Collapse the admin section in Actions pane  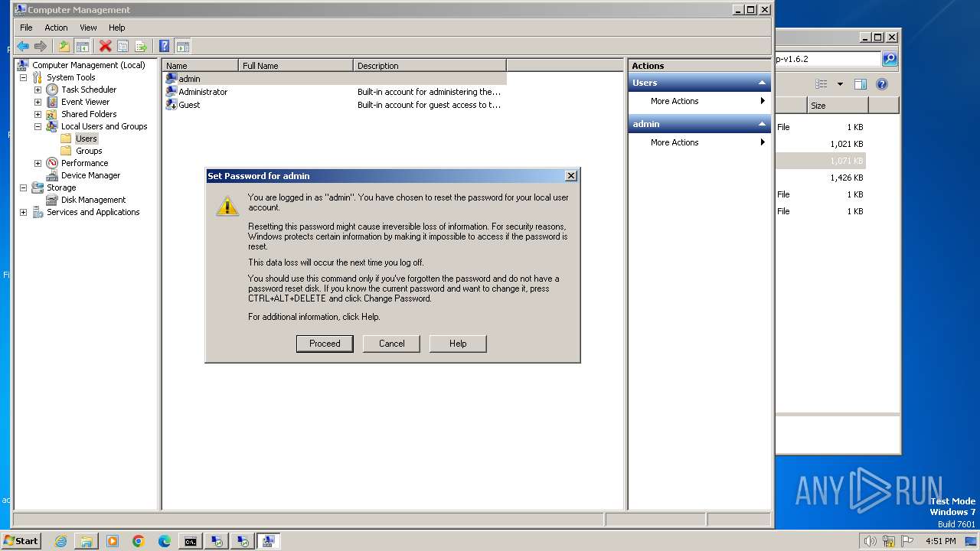[x=762, y=124]
